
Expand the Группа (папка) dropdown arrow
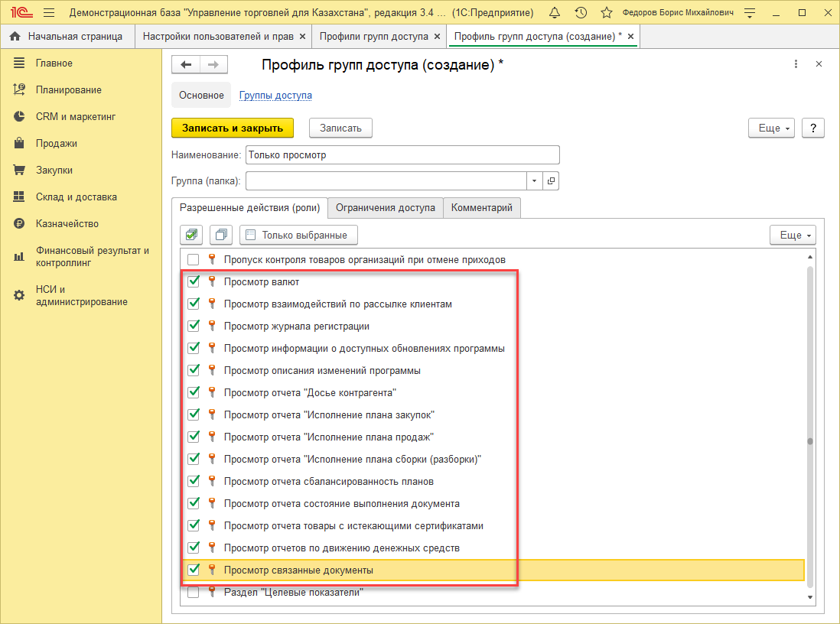533,181
